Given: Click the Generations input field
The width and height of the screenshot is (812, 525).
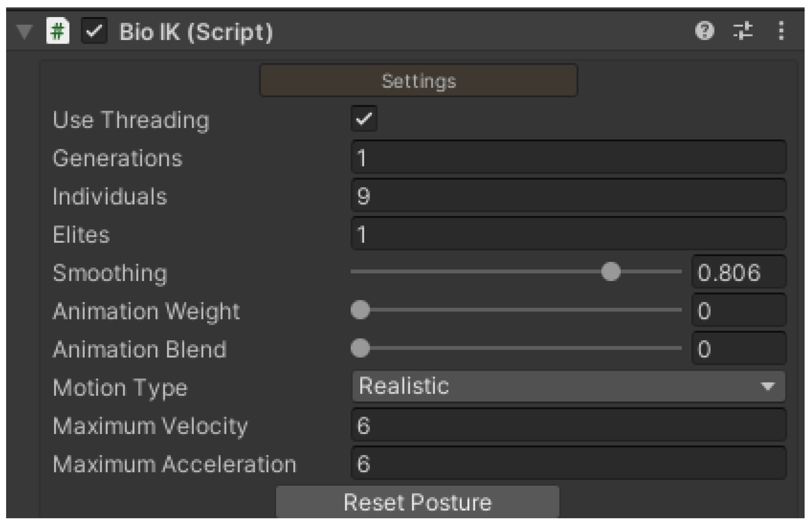Looking at the screenshot, I should (x=568, y=158).
